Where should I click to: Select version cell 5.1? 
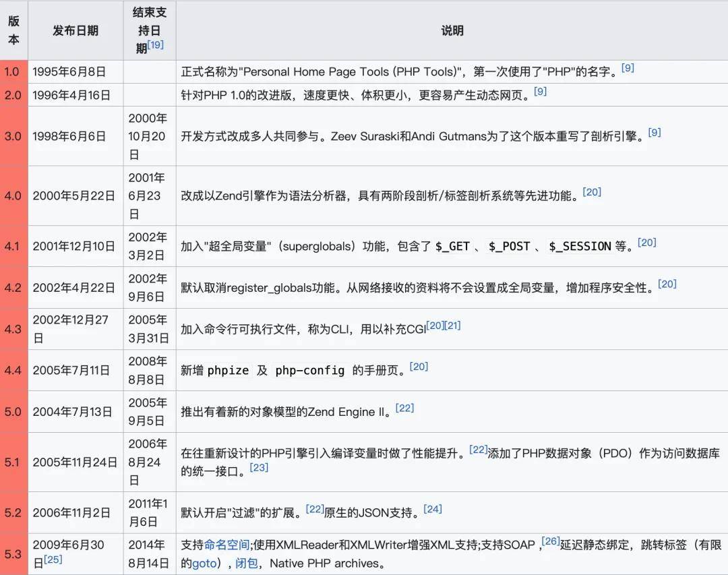pos(13,462)
